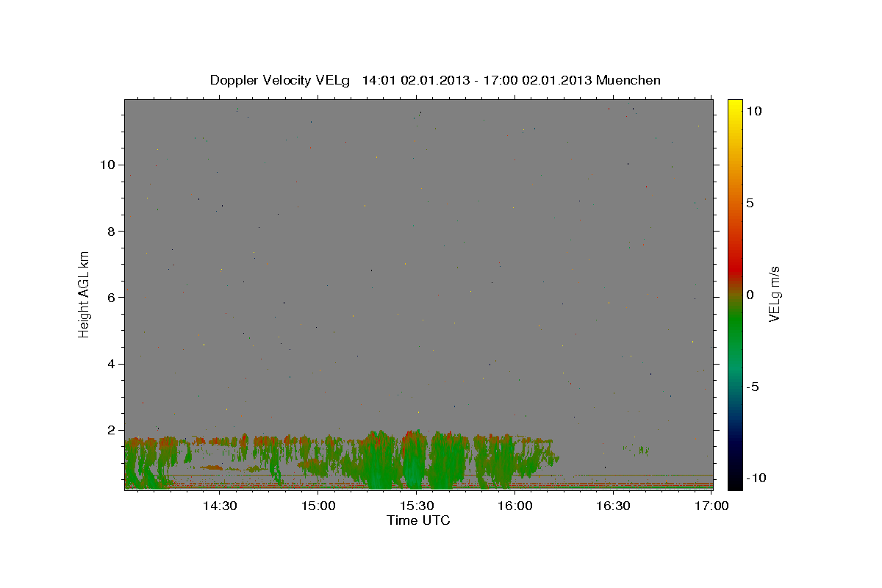Click the colorbar value 0
This screenshot has height=588, width=882.
coord(750,295)
